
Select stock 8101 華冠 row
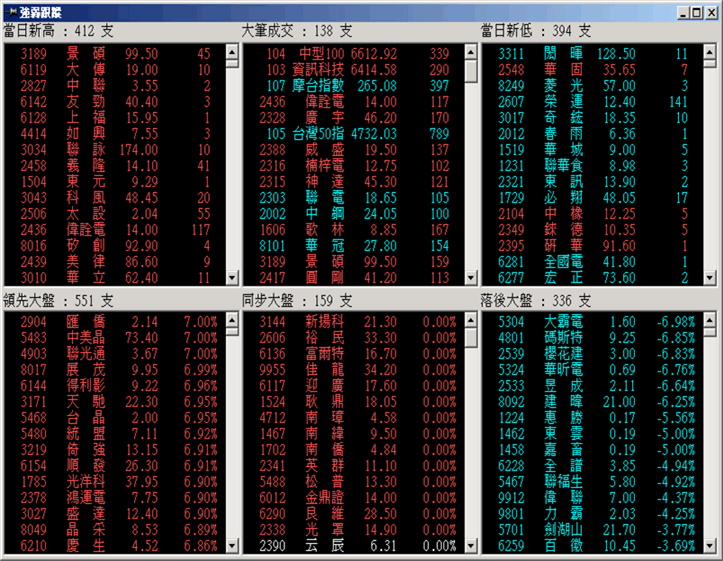[x=354, y=246]
